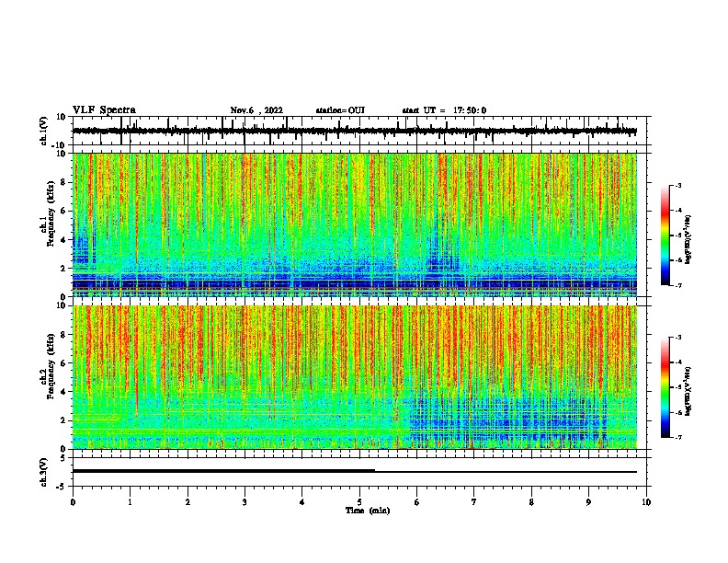This screenshot has width=728, height=563.
Task: Click the ch.2 color bar "log(PSD)" label
Action: (688, 391)
